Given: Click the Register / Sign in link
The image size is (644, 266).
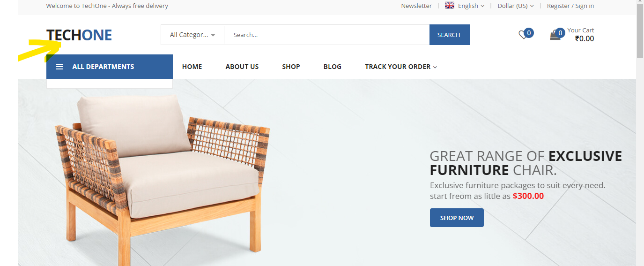Looking at the screenshot, I should (x=570, y=6).
